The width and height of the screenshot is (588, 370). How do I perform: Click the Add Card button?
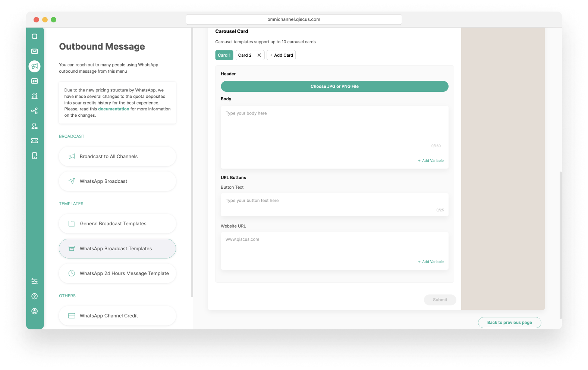point(281,55)
